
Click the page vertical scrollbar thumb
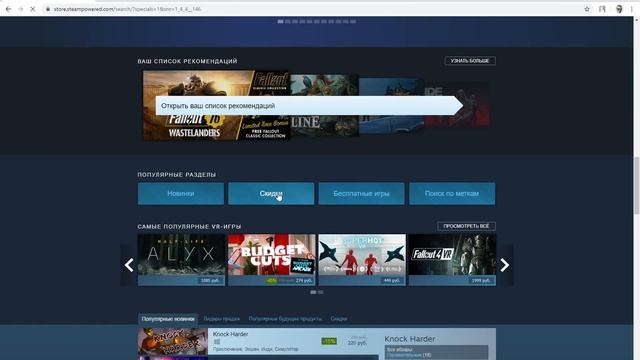636,185
